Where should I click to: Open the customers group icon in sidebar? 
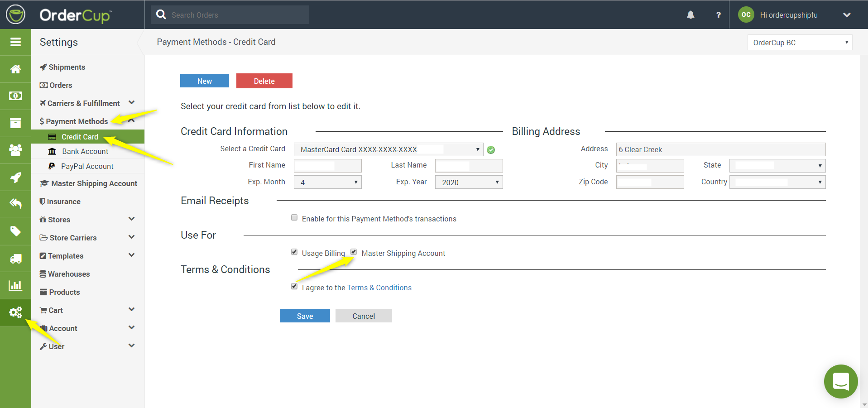pyautogui.click(x=15, y=150)
